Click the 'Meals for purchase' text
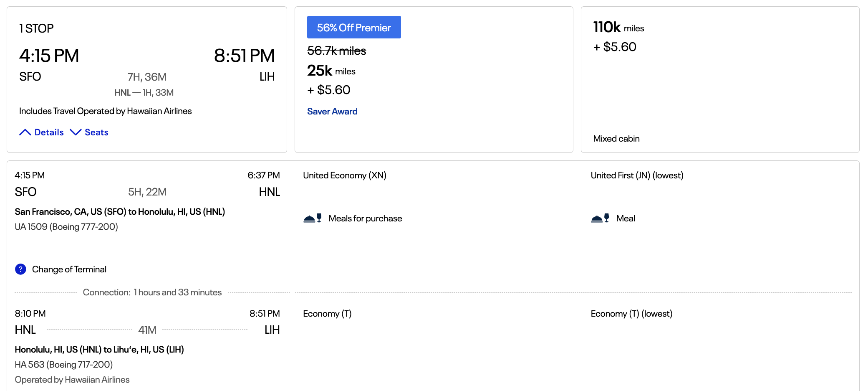868x391 pixels. point(366,218)
